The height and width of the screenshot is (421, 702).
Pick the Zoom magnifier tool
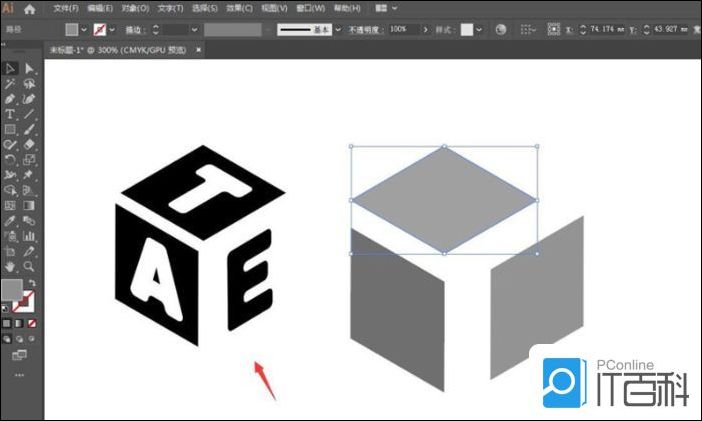click(x=29, y=266)
